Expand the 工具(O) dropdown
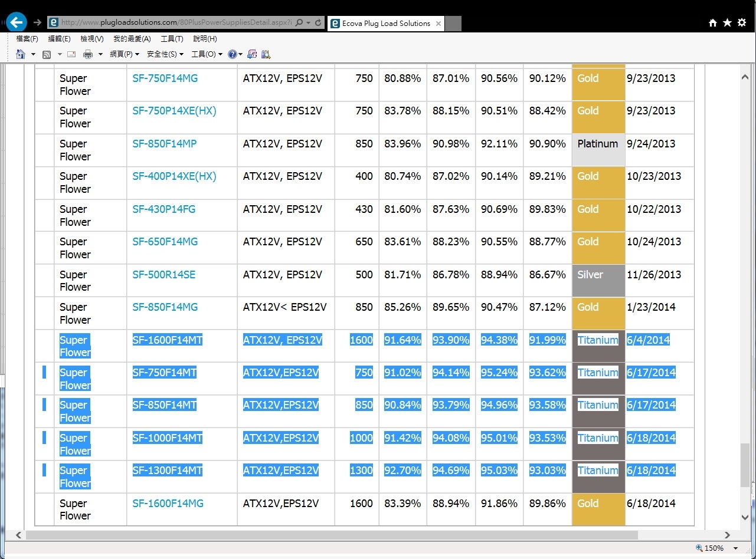Screen dimensions: 756x559 (207, 54)
